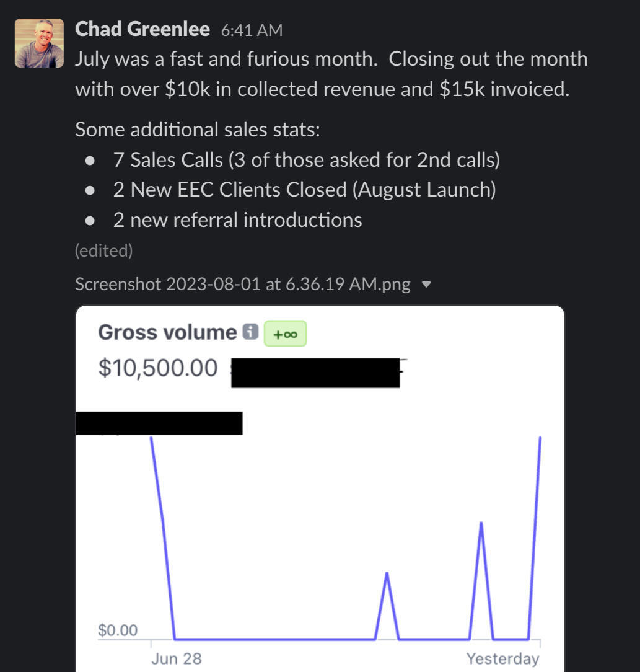The width and height of the screenshot is (640, 672).
Task: Click the "Yesterday" axis date label
Action: point(502,658)
